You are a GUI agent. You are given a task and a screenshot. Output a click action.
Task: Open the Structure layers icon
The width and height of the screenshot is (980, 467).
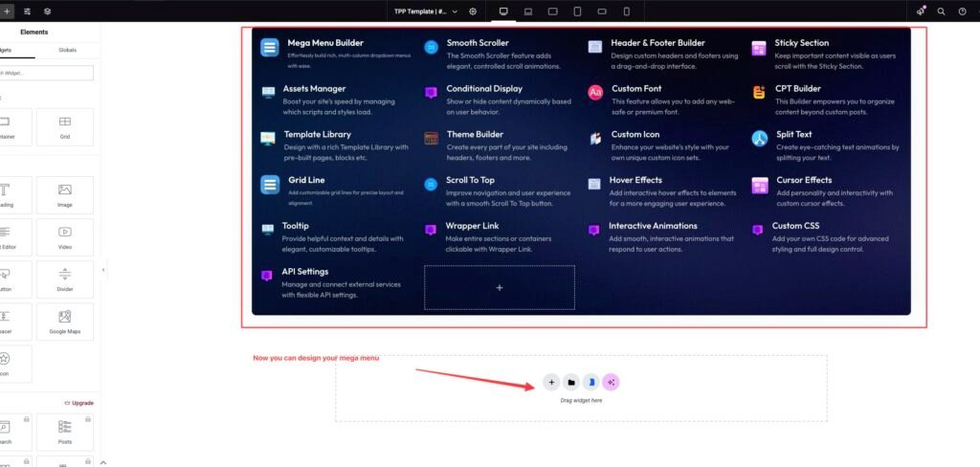pos(48,11)
